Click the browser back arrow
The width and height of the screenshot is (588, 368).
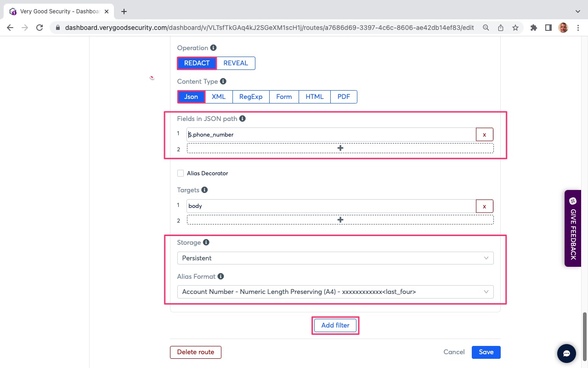click(x=10, y=28)
